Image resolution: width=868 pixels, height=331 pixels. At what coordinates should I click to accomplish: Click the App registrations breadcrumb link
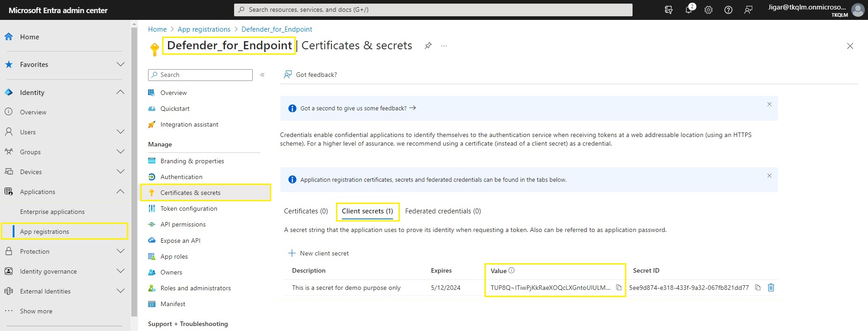204,29
